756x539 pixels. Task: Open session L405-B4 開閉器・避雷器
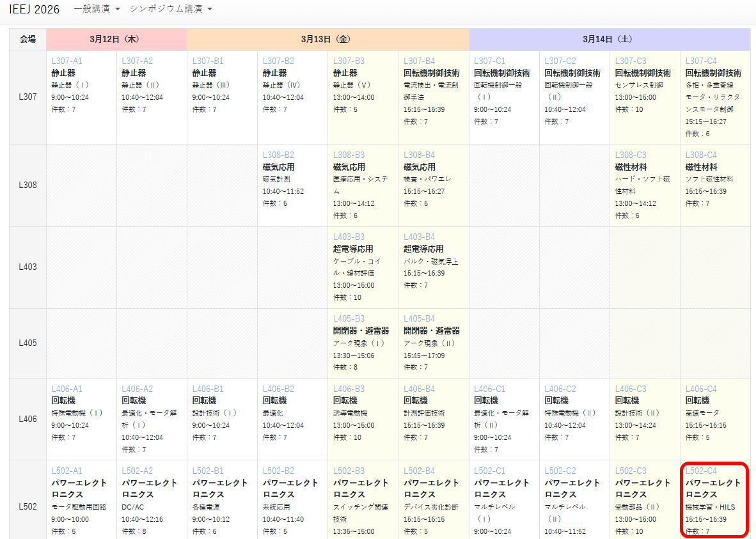(419, 319)
